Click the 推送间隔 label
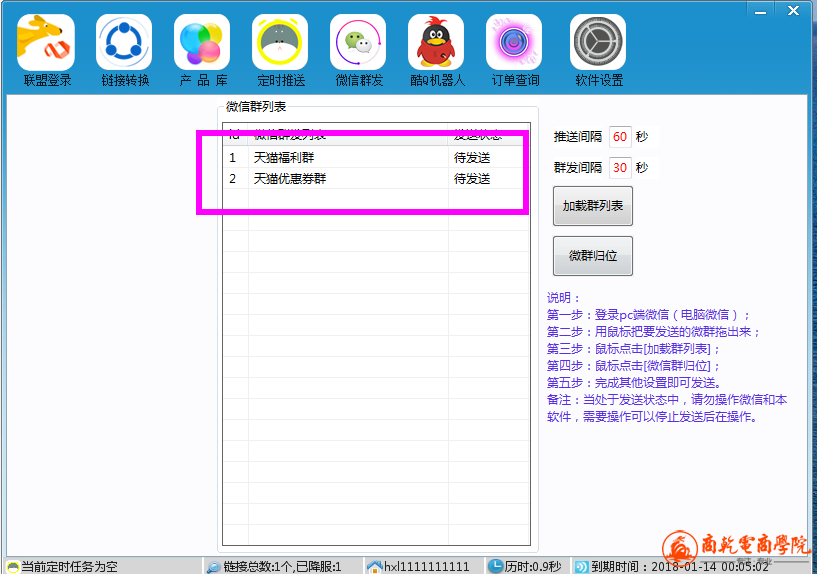 (x=577, y=136)
